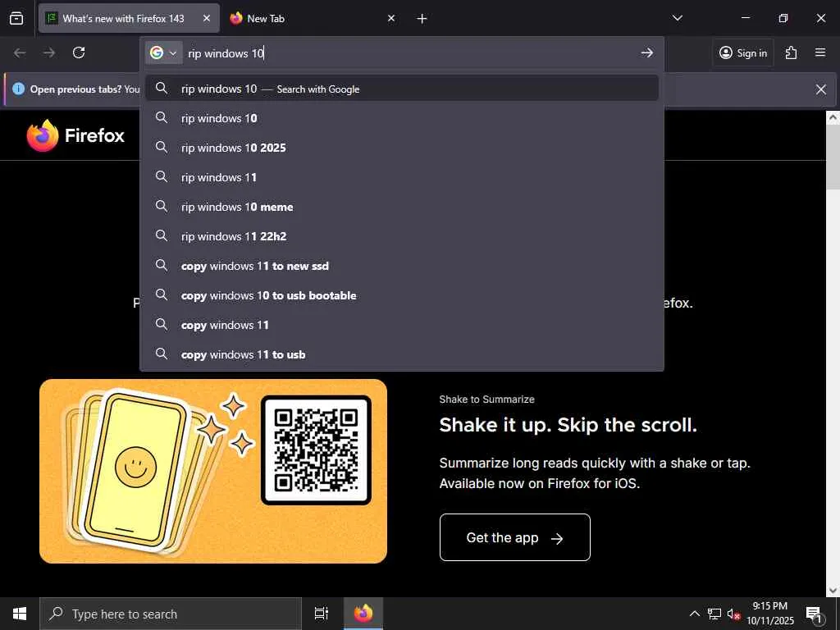Show hidden system tray icons
The image size is (840, 630).
tap(694, 614)
